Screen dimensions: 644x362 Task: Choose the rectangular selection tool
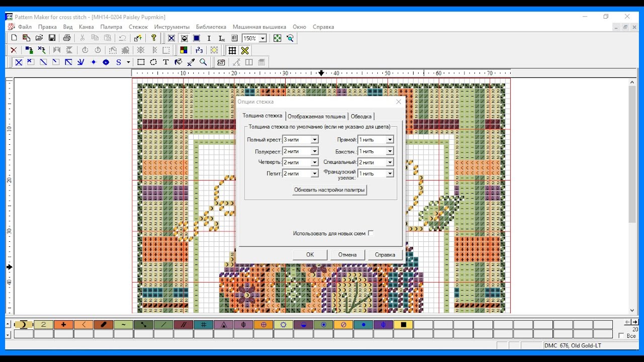click(141, 62)
